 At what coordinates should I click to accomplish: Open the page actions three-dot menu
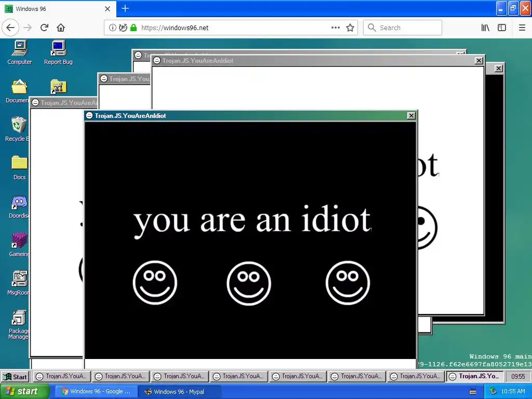point(336,28)
